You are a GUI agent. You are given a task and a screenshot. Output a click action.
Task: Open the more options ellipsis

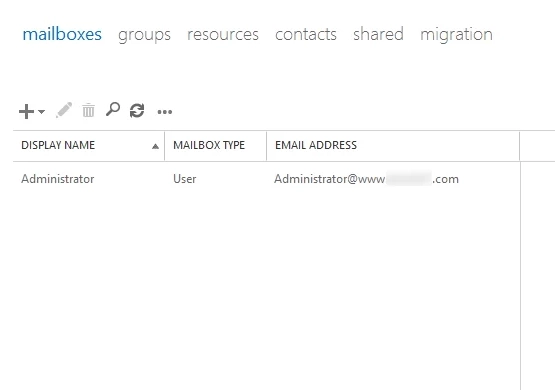[165, 112]
